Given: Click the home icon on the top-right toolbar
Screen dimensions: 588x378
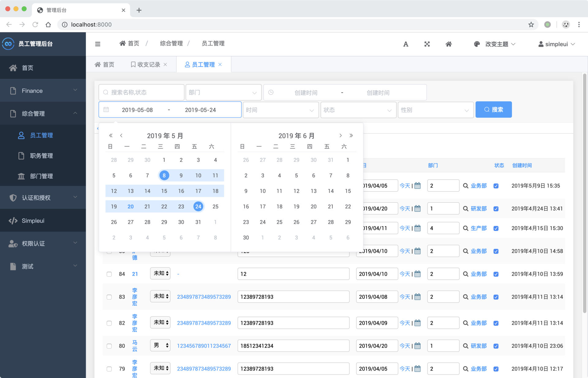Looking at the screenshot, I should [448, 44].
